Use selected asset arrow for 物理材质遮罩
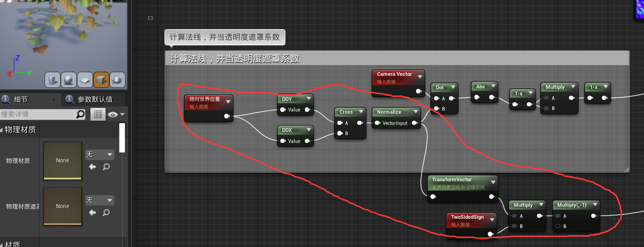644x247 pixels. [92, 212]
